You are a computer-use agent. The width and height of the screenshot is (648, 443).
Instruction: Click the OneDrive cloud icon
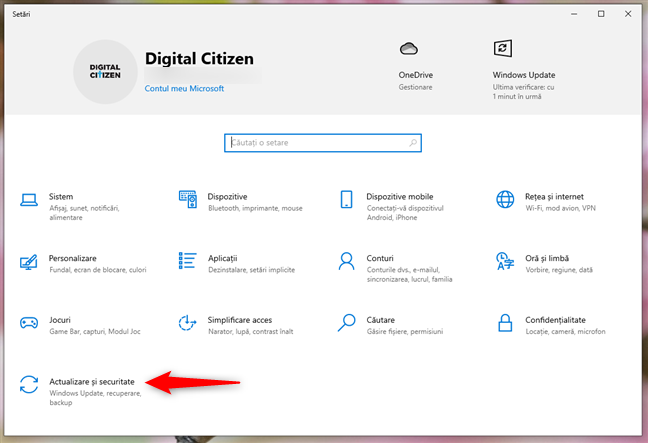[x=409, y=49]
